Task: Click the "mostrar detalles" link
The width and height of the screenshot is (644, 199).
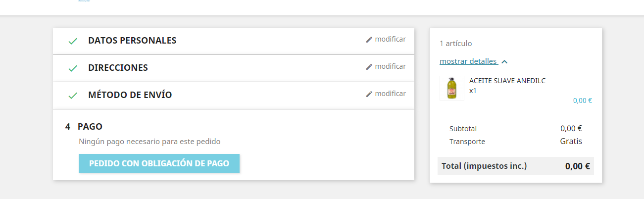Action: tap(468, 61)
